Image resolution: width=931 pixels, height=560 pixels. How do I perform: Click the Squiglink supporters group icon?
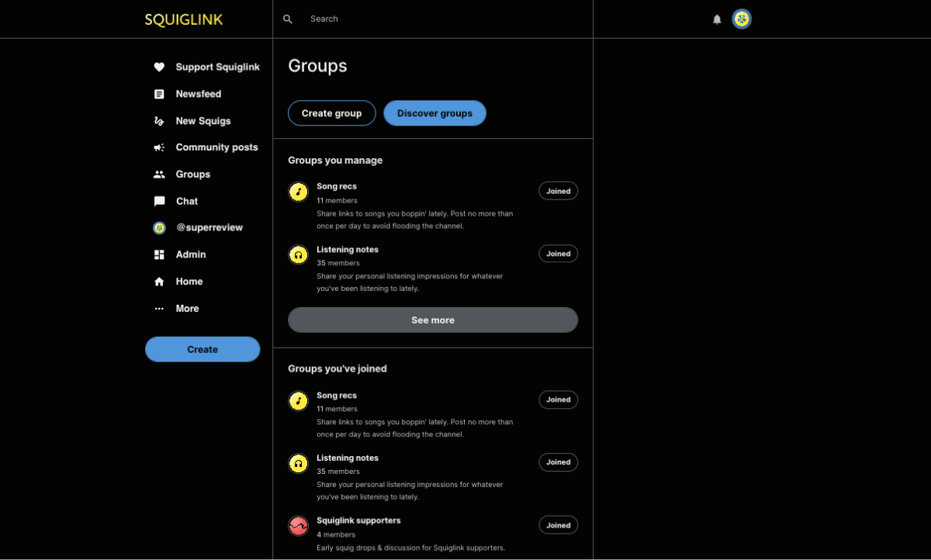(x=298, y=526)
